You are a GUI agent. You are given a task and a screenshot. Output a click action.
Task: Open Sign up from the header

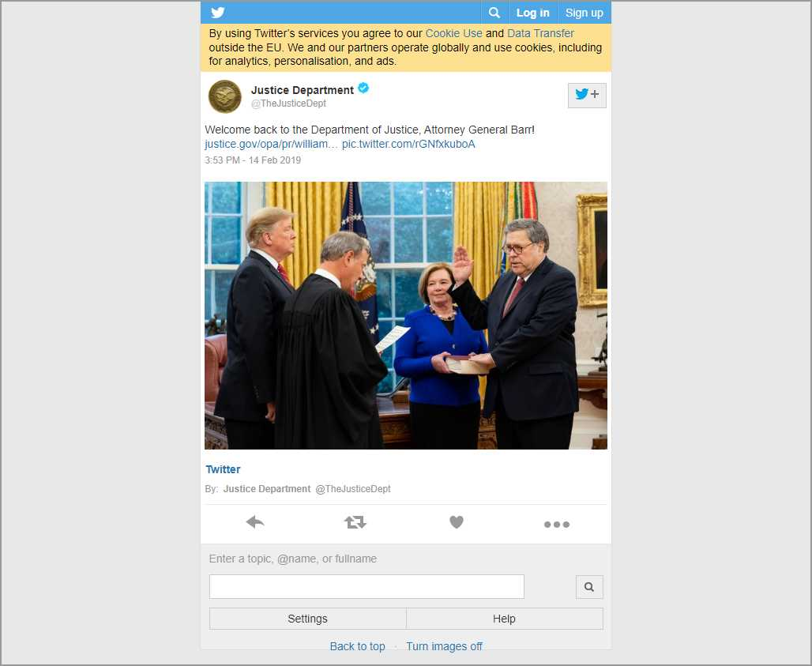point(585,13)
